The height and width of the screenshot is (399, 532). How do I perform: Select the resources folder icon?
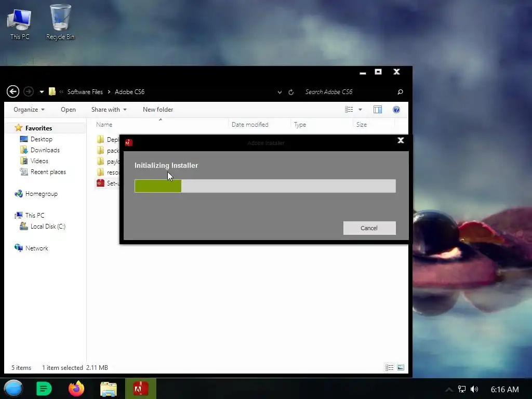click(100, 172)
